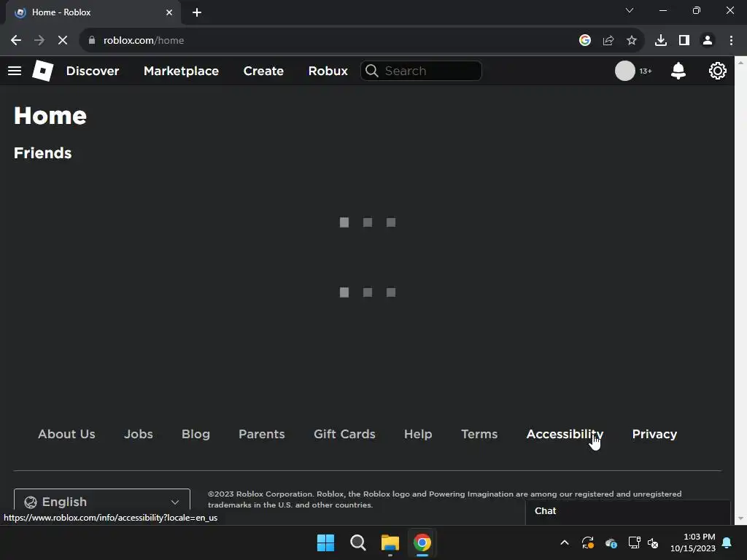This screenshot has height=560, width=747.
Task: Click the search magnifier icon
Action: [x=372, y=71]
